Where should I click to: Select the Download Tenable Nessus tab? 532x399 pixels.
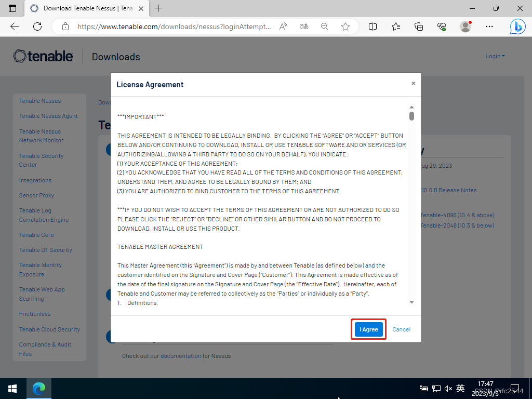(87, 8)
